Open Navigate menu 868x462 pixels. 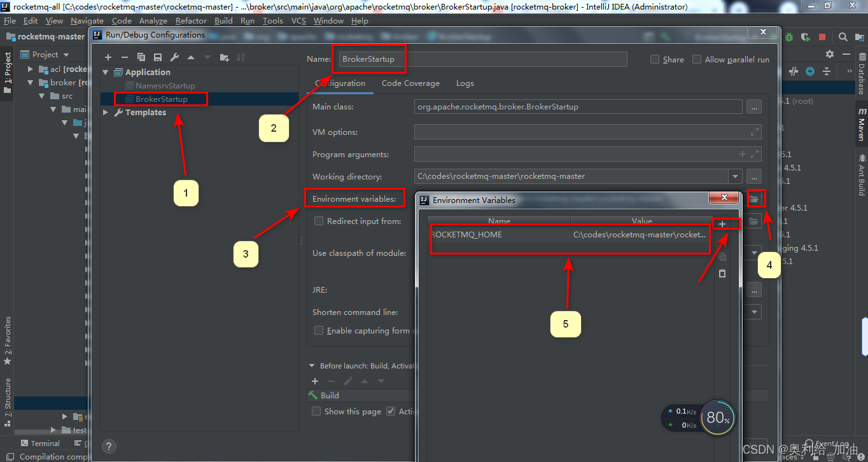coord(87,21)
